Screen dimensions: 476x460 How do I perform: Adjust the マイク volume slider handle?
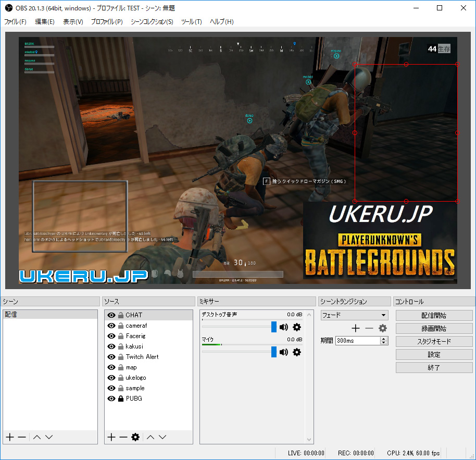point(274,352)
